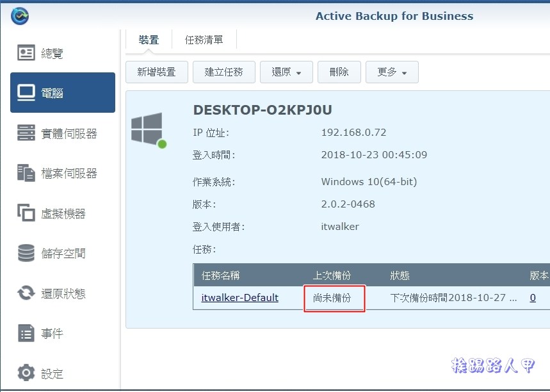Click the green online status dot
This screenshot has height=392, width=550.
click(x=162, y=144)
